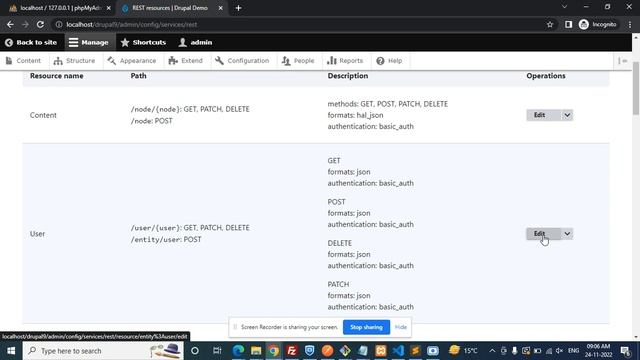Open the admin user menu

[196, 42]
